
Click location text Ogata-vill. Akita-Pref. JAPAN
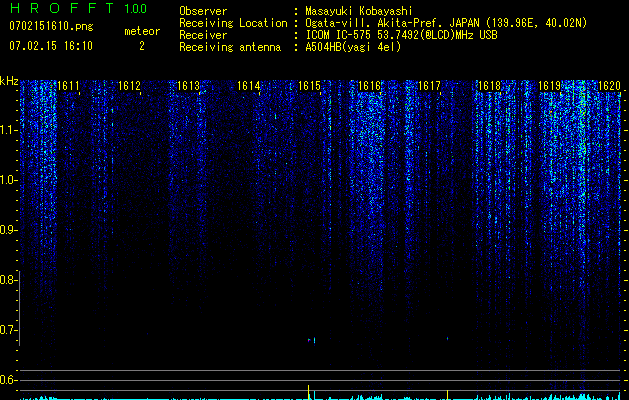[391, 23]
